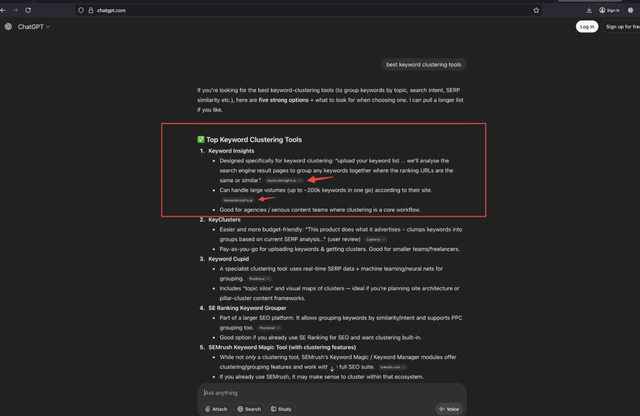Open the Capterra source citation chip
This screenshot has width=640, height=416.
[375, 240]
